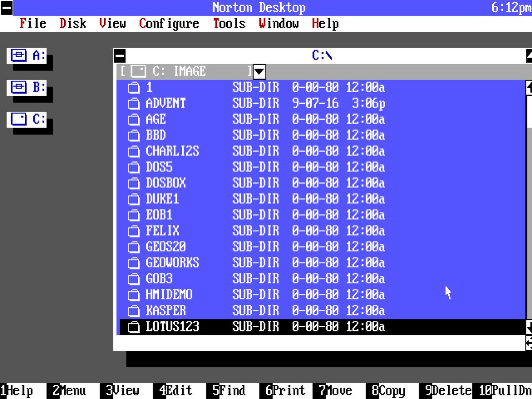Open the Disk menu
The height and width of the screenshot is (399, 532).
73,23
